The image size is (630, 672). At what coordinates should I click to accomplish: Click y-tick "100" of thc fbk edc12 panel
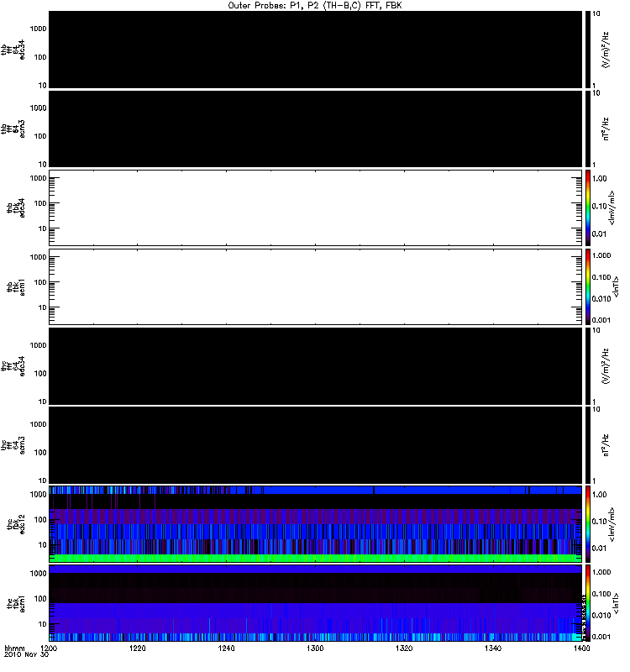[x=40, y=520]
